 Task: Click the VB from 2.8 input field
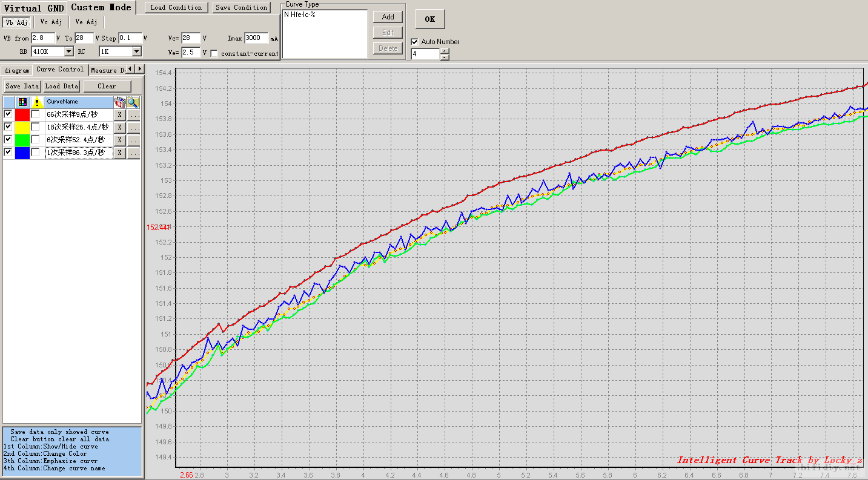click(x=42, y=38)
